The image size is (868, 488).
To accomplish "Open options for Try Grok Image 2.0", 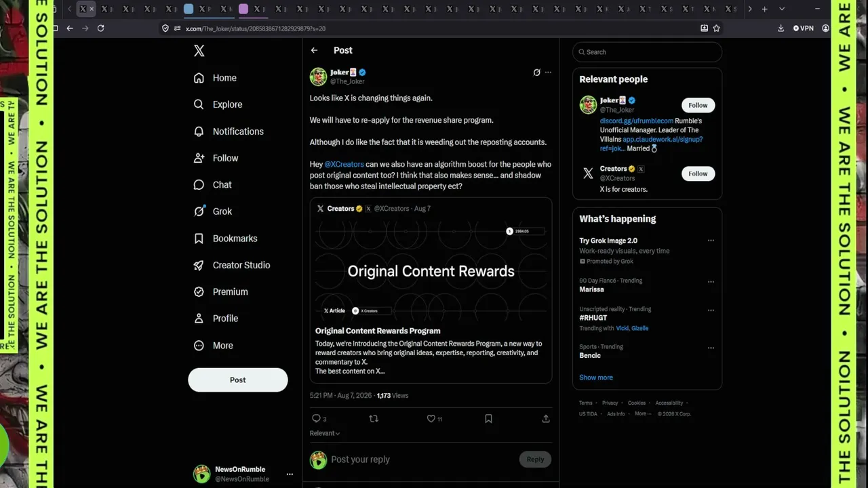I will tap(711, 241).
